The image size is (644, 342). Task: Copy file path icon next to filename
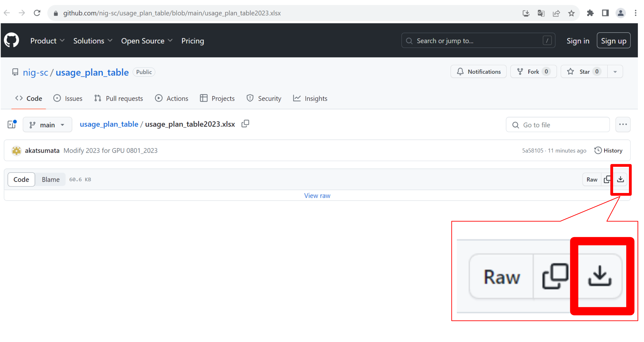(245, 124)
